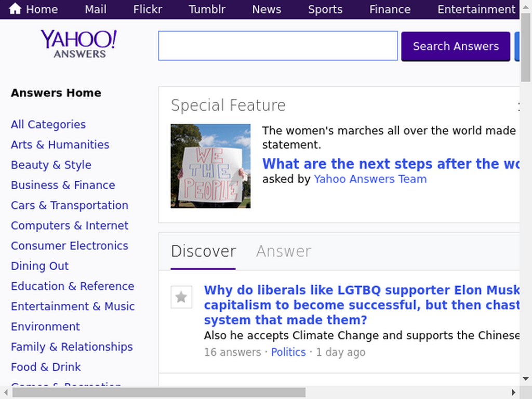
Task: Open Cars & Transportation category
Action: pyautogui.click(x=70, y=205)
